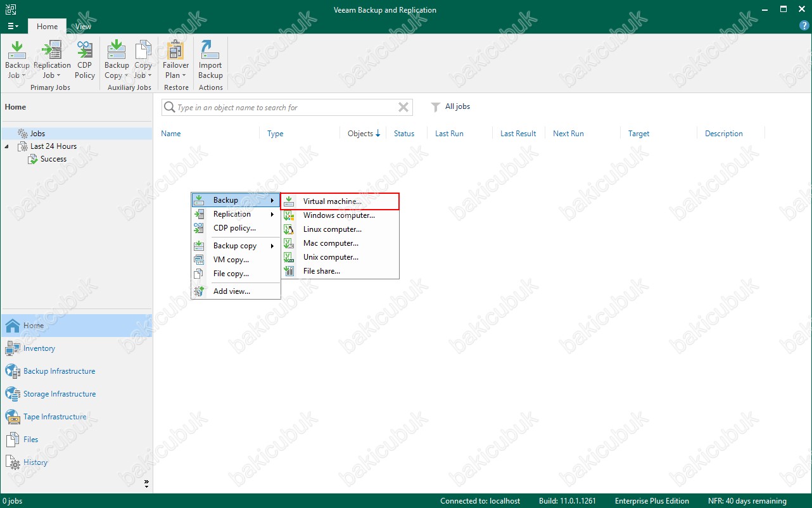Click '0 jobs' in status bar

click(x=13, y=501)
